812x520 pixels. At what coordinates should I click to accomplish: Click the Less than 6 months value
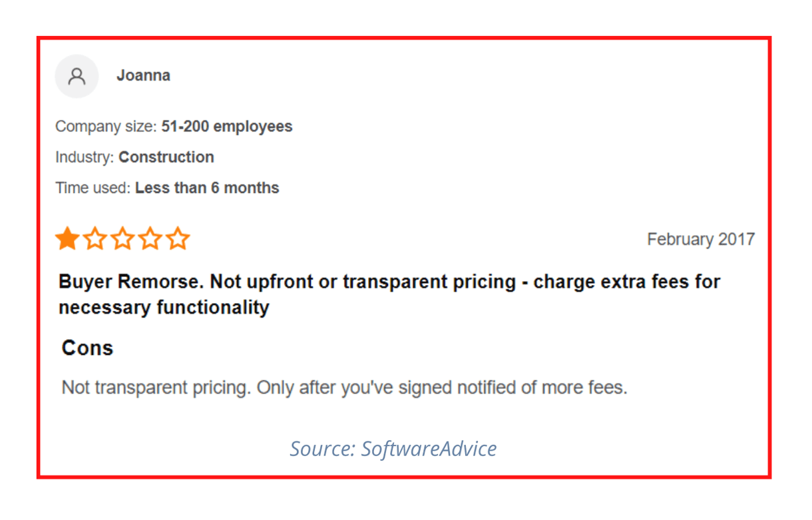click(207, 188)
